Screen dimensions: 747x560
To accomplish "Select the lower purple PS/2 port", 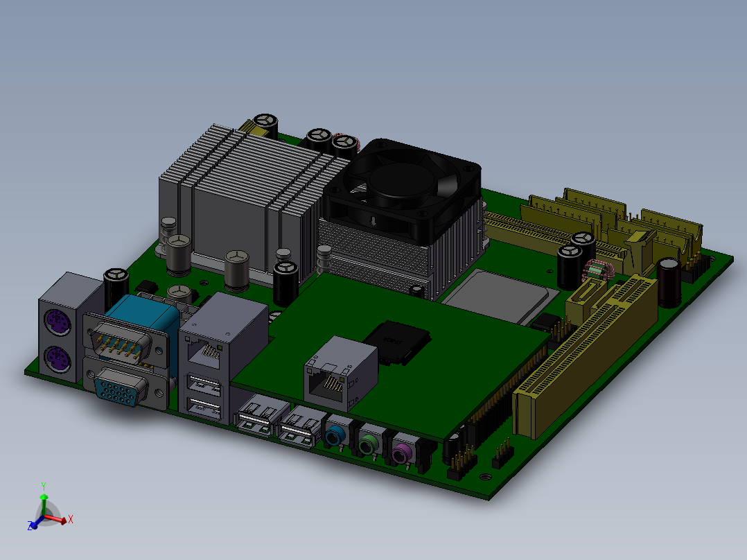I will pyautogui.click(x=57, y=359).
